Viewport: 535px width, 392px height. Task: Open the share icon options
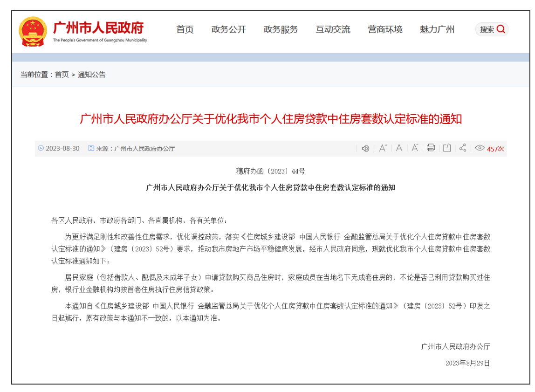click(x=463, y=148)
